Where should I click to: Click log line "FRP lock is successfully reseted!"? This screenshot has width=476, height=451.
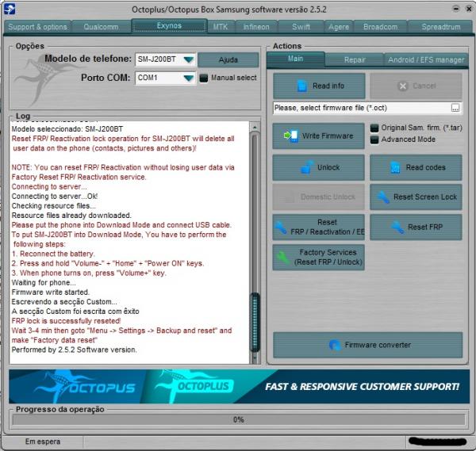coord(66,321)
